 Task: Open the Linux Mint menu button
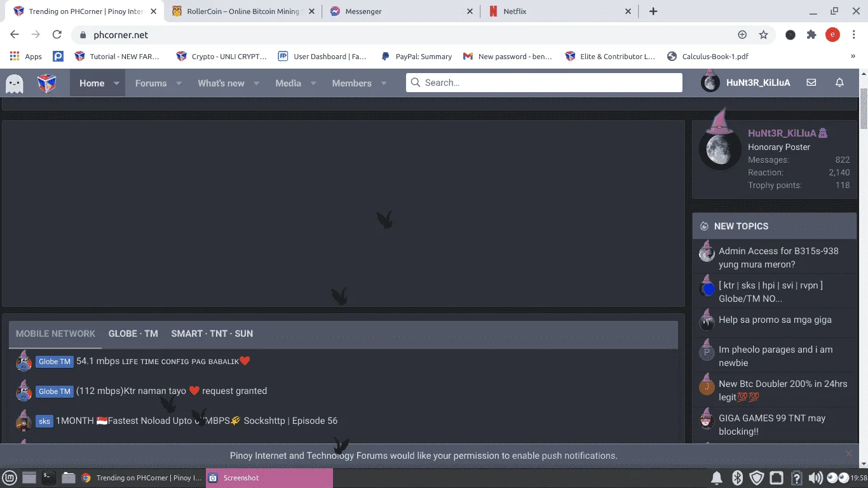10,478
